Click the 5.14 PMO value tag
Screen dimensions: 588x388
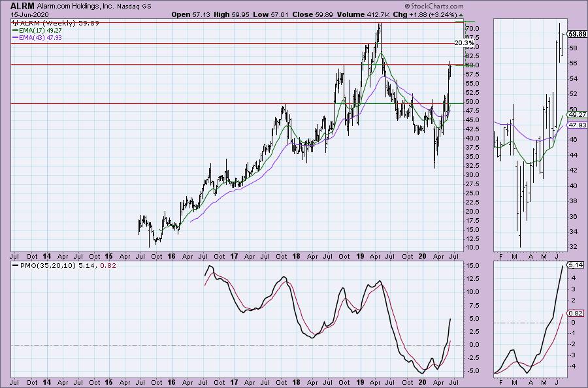[576, 265]
